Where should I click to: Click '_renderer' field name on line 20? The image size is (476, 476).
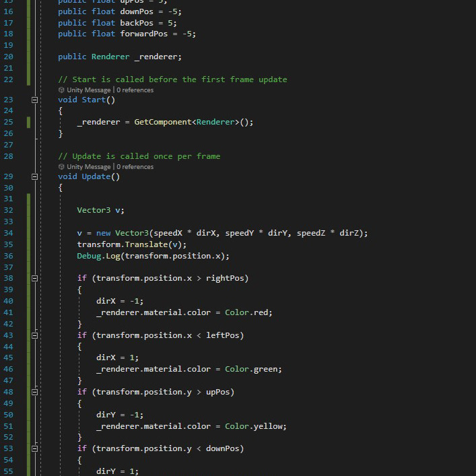pyautogui.click(x=156, y=57)
